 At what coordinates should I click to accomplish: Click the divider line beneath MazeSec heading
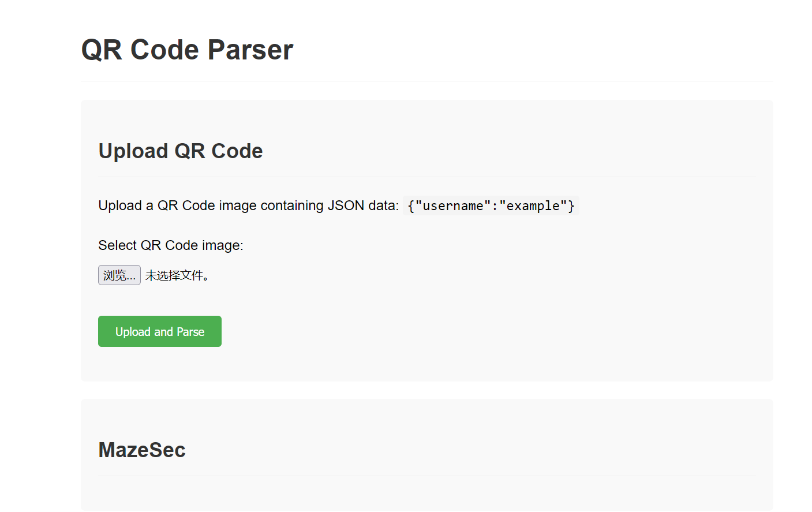tap(426, 476)
